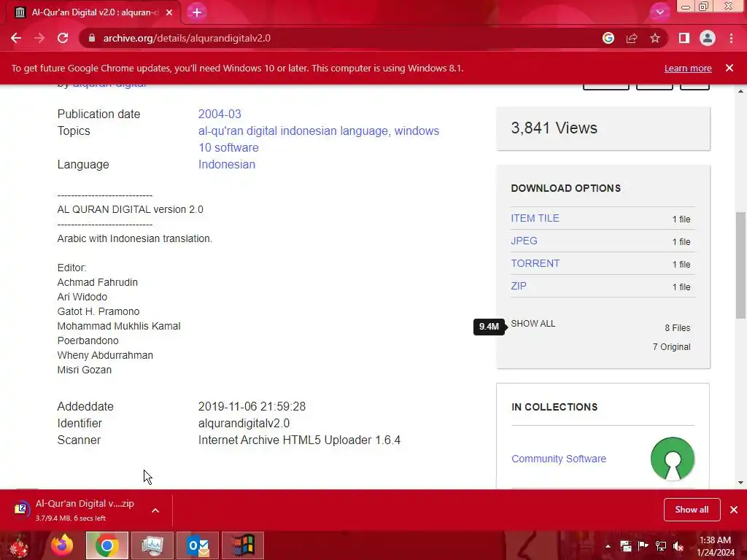Open Action Center flag tray icon

[x=643, y=545]
